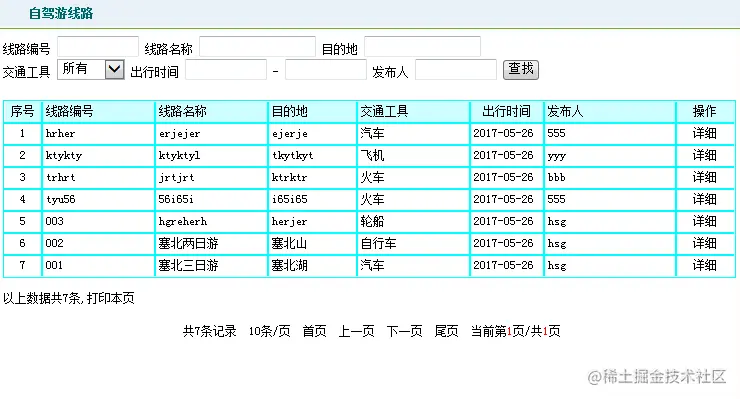
Task: Click the 共7条记录 record count text
Action: (x=210, y=331)
